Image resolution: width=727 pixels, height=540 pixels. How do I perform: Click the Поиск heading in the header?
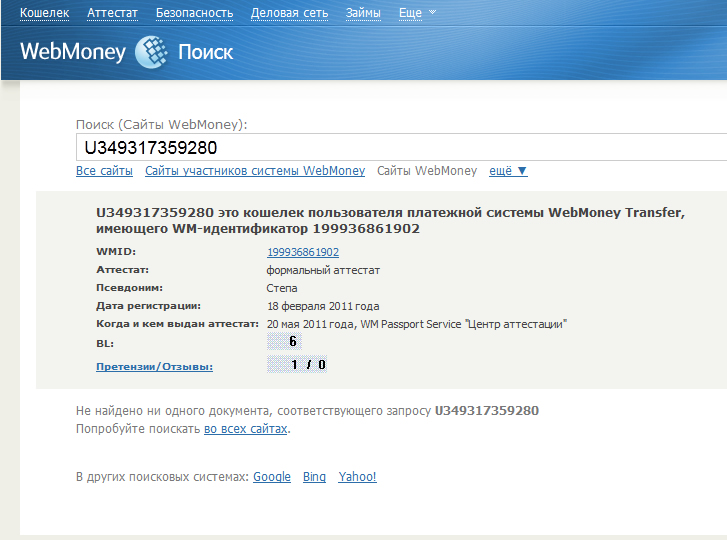point(205,52)
